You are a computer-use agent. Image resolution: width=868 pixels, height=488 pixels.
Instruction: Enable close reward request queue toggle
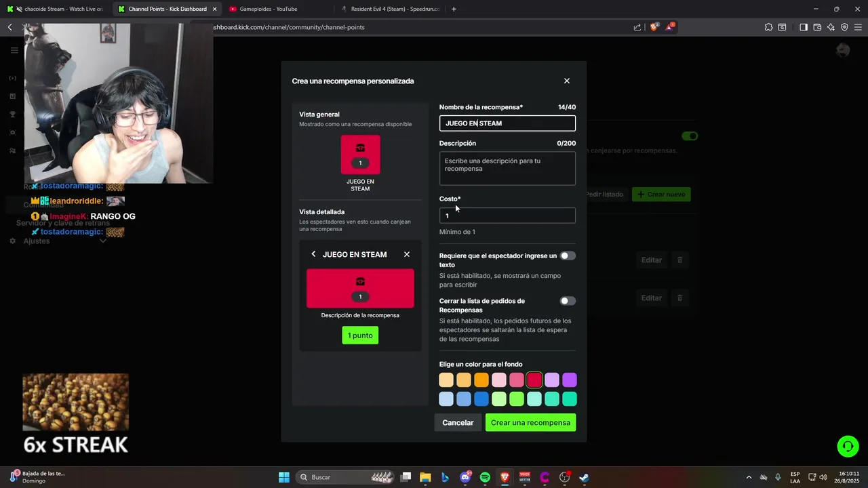(x=568, y=301)
